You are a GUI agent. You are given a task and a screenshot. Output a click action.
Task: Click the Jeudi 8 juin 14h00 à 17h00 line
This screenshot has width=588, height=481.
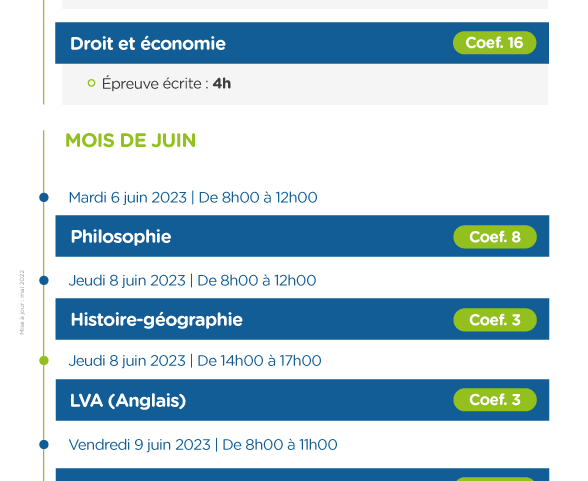pos(195,361)
